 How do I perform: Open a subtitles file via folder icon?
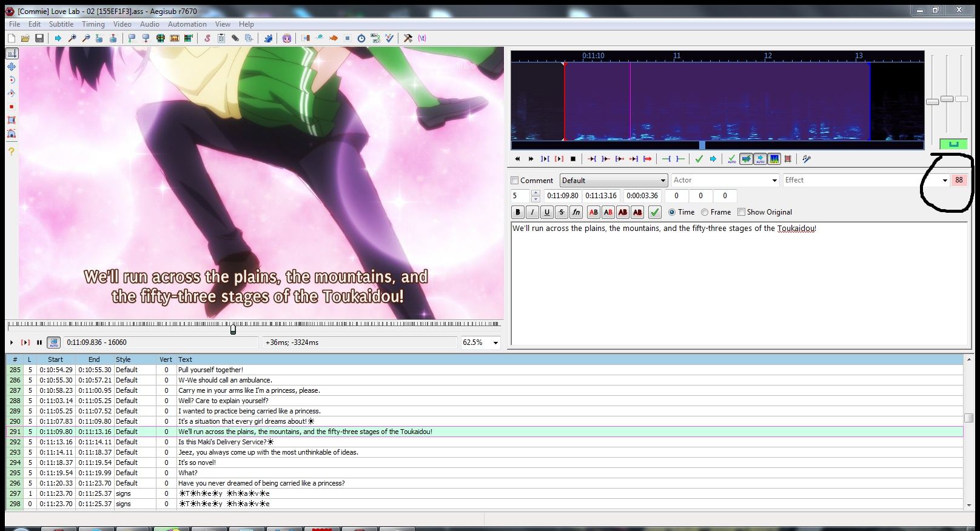[25, 38]
